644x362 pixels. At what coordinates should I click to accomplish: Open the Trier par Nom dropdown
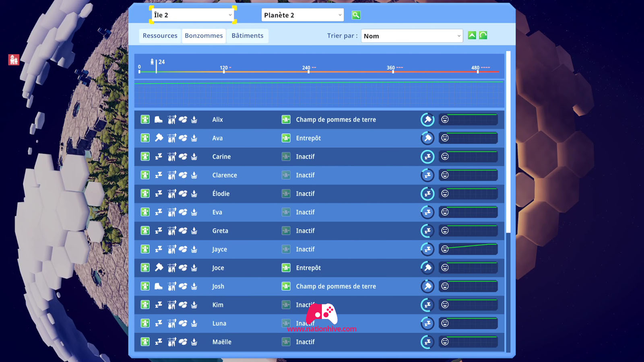(412, 36)
